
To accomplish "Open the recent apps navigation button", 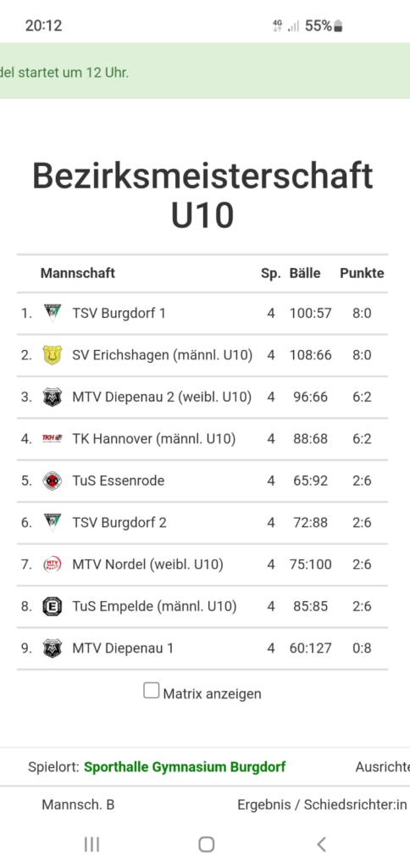I will pos(91,844).
